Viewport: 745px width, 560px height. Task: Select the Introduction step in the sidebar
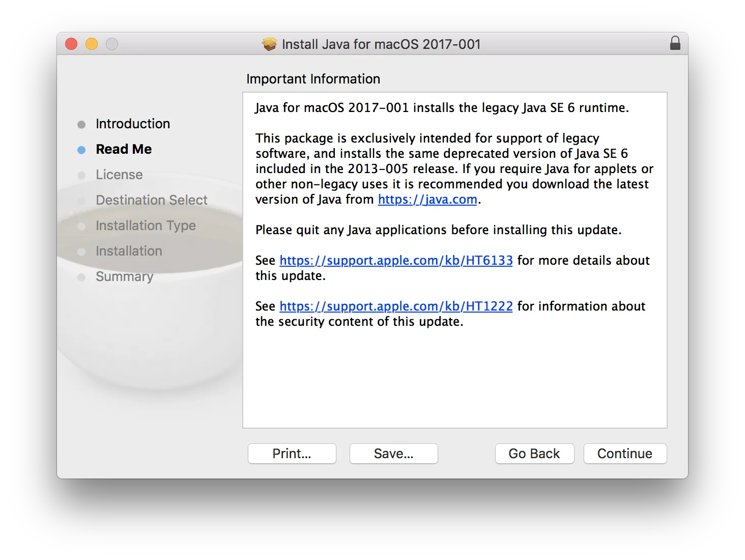133,124
